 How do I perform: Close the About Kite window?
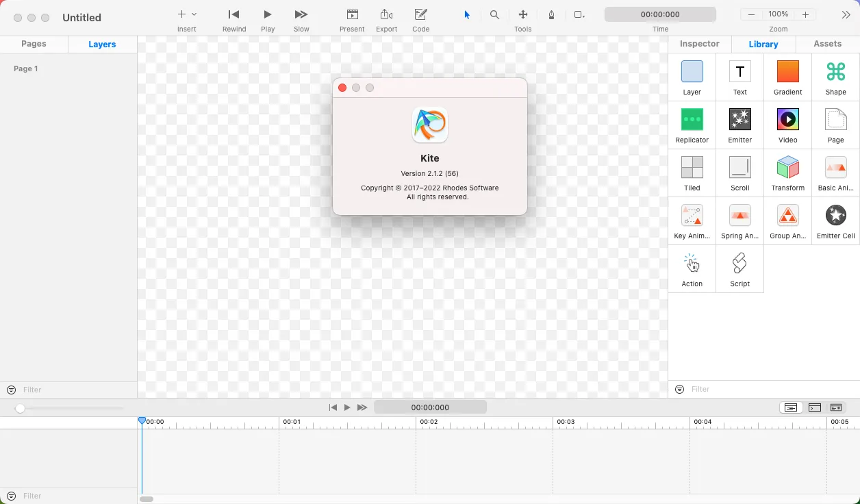pos(342,88)
